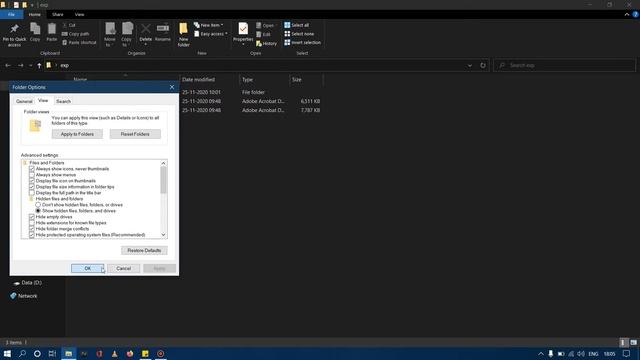
Task: Confirm Folder Options with OK
Action: pos(87,268)
